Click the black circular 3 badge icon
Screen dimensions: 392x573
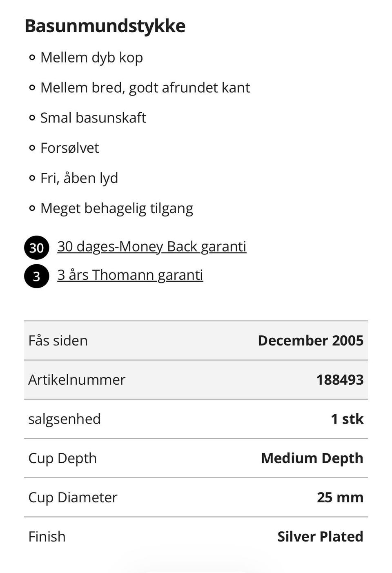36,276
